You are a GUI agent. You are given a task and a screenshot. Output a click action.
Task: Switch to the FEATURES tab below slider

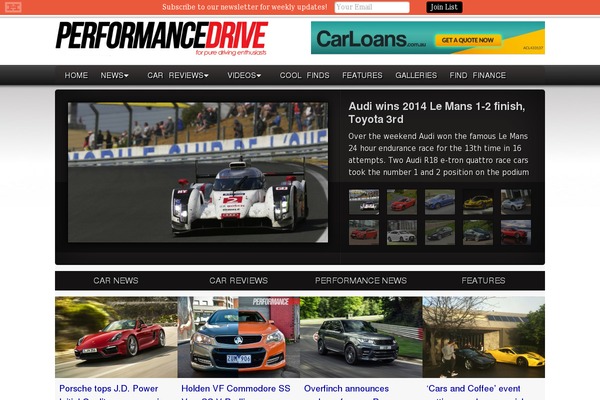483,281
